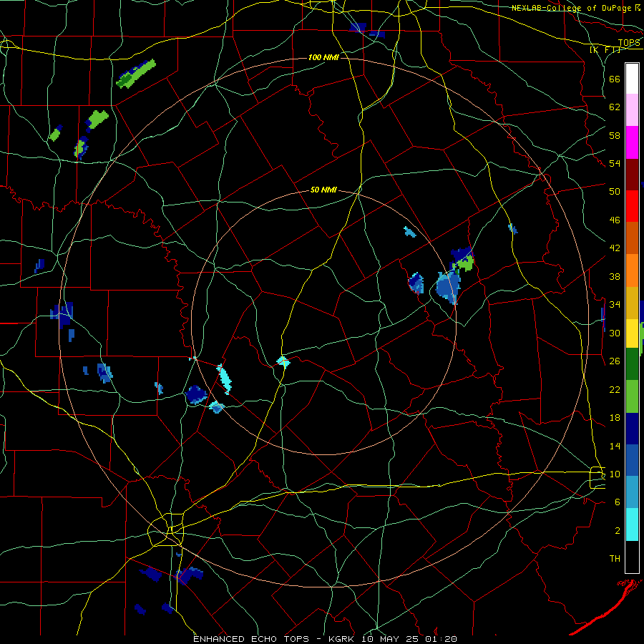Click the 14 value on the scale
This screenshot has height=644, width=644.
coord(615,446)
